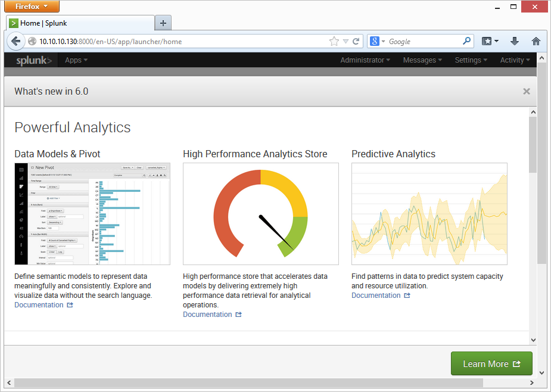
Task: Click the Data Models & Pivot screenshot thumbnail
Action: (92, 214)
